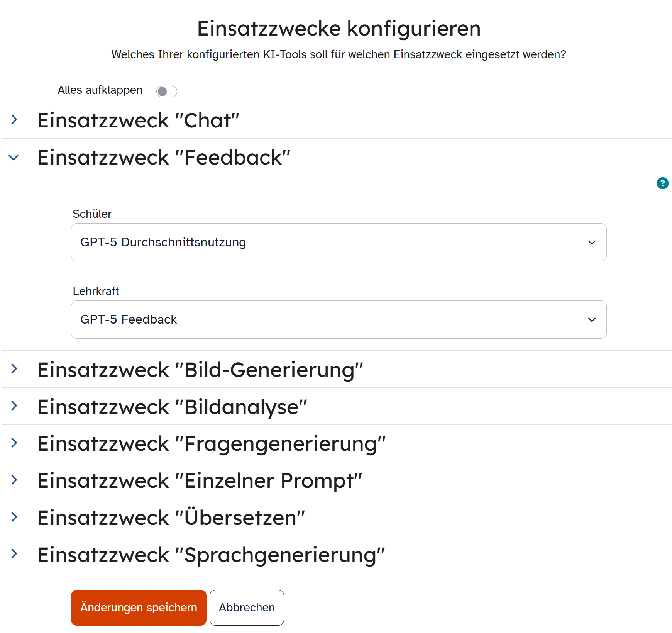Toggle the "Alles aufklappen" switch
This screenshot has width=672, height=633.
[x=166, y=92]
